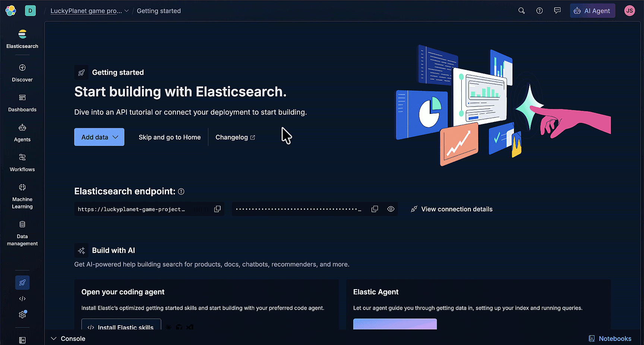Open the developer tools code icon
The height and width of the screenshot is (345, 644).
tap(22, 298)
